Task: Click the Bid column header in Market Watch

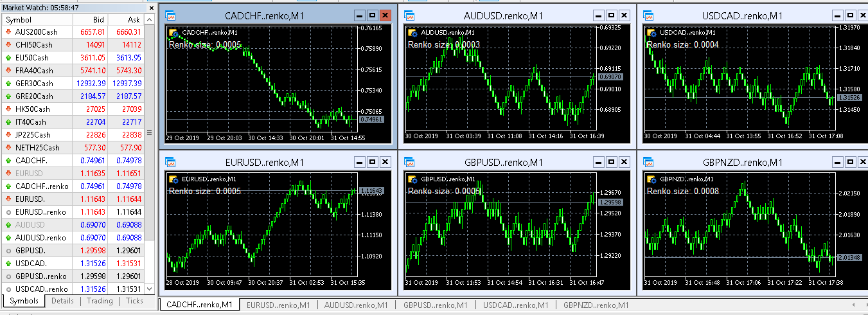Action: click(x=90, y=20)
